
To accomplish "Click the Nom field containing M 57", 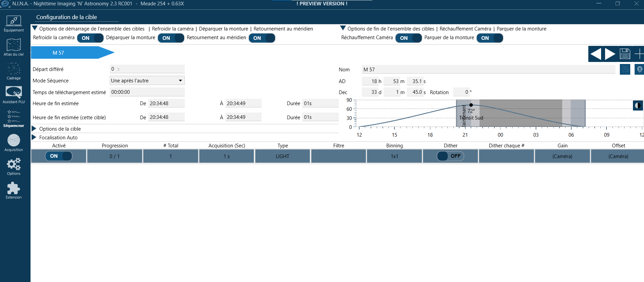I will (488, 69).
